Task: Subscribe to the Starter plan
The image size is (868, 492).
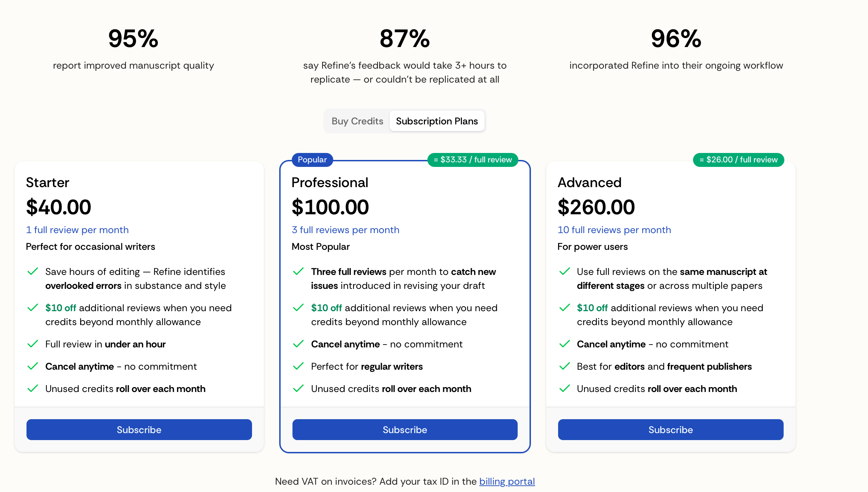Action: point(139,430)
